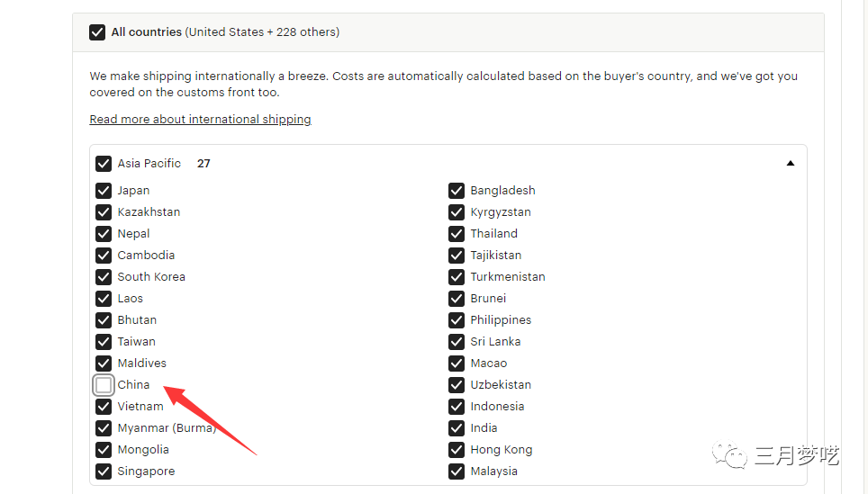Image resolution: width=868 pixels, height=494 pixels.
Task: Uncheck the Malaysia checkbox
Action: pos(457,472)
